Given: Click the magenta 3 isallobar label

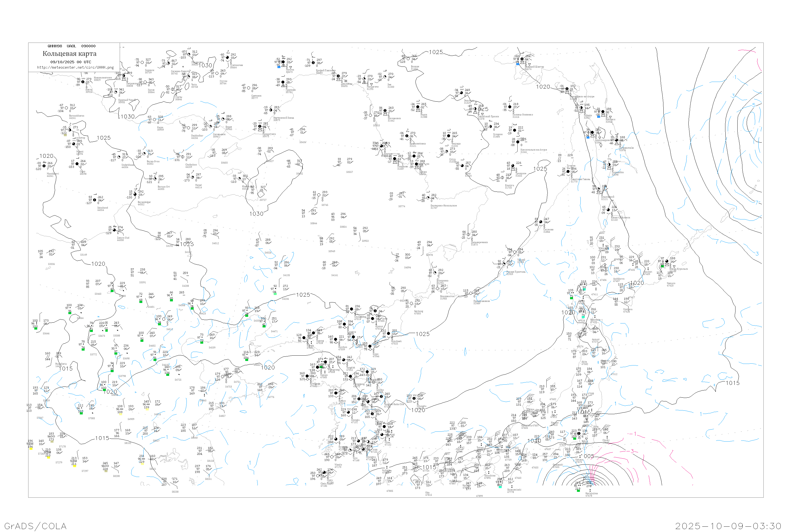Looking at the screenshot, I should [x=632, y=451].
